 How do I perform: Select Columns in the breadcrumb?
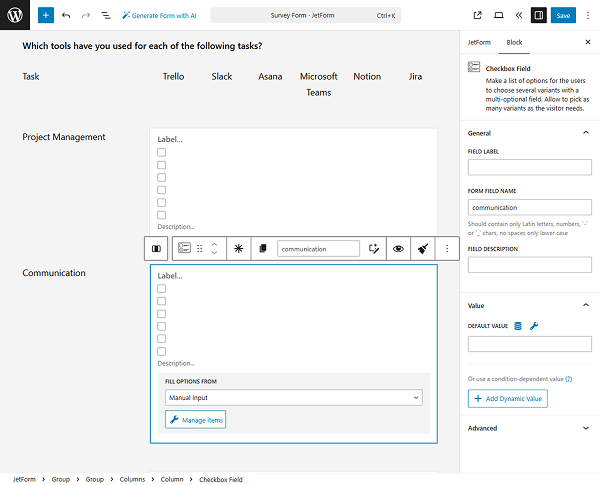coord(132,479)
